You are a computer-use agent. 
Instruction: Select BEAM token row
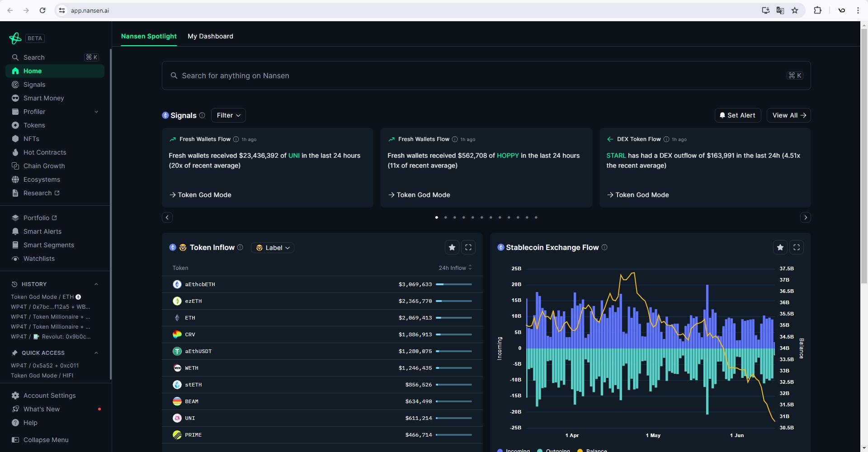[x=322, y=401]
